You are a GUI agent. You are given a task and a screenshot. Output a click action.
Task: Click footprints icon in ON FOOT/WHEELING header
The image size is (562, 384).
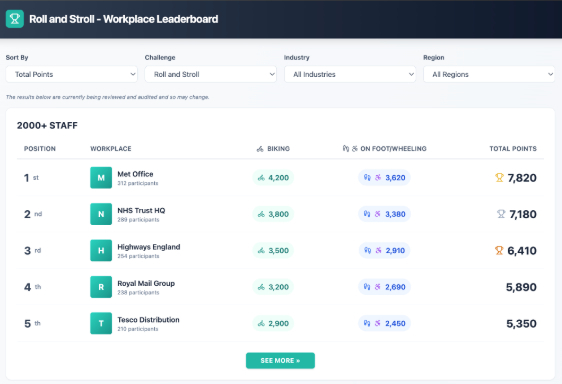pos(346,148)
